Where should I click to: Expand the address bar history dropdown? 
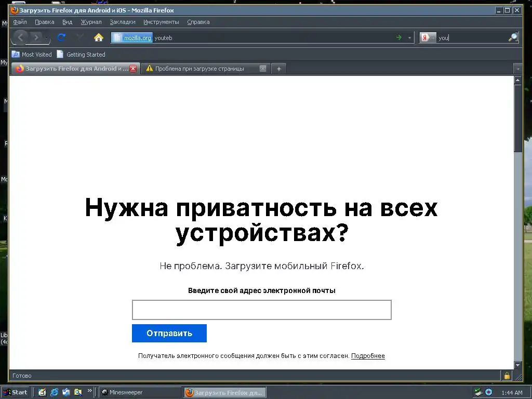pyautogui.click(x=409, y=38)
